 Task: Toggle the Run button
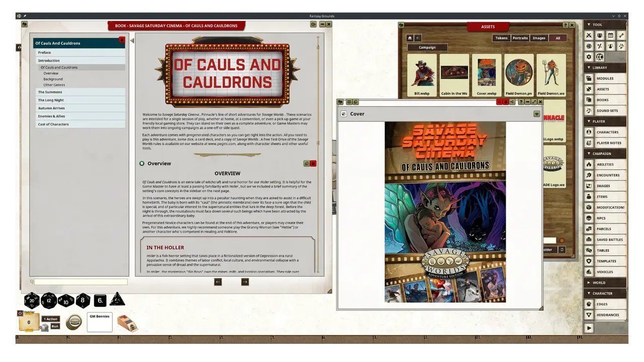(55, 326)
